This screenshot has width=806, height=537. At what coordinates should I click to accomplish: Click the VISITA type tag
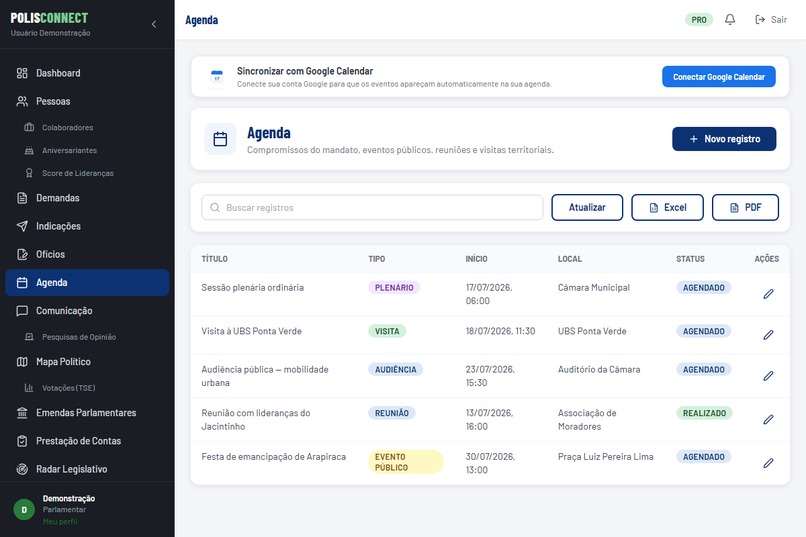coord(387,331)
